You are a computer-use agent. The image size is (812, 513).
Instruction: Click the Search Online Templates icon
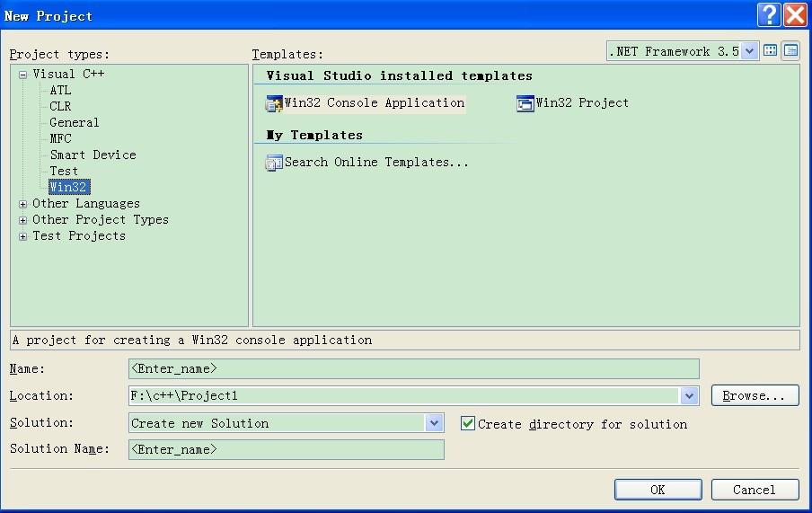274,163
